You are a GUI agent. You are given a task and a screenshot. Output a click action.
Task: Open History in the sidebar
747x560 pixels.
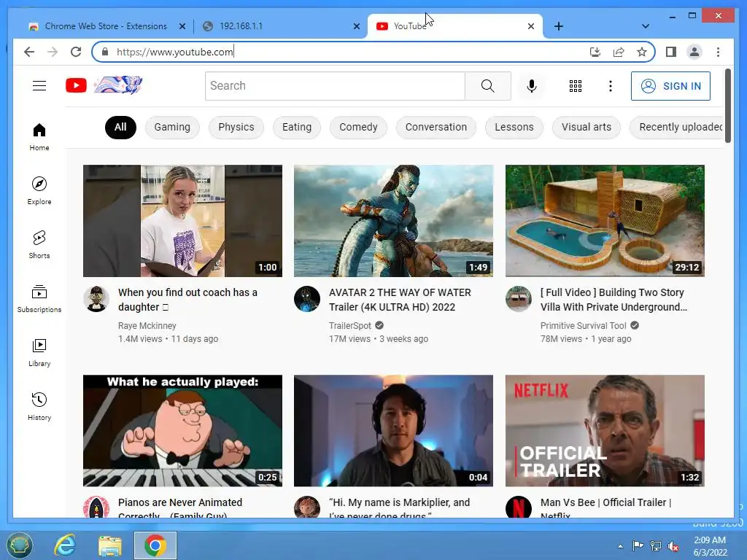pos(39,407)
